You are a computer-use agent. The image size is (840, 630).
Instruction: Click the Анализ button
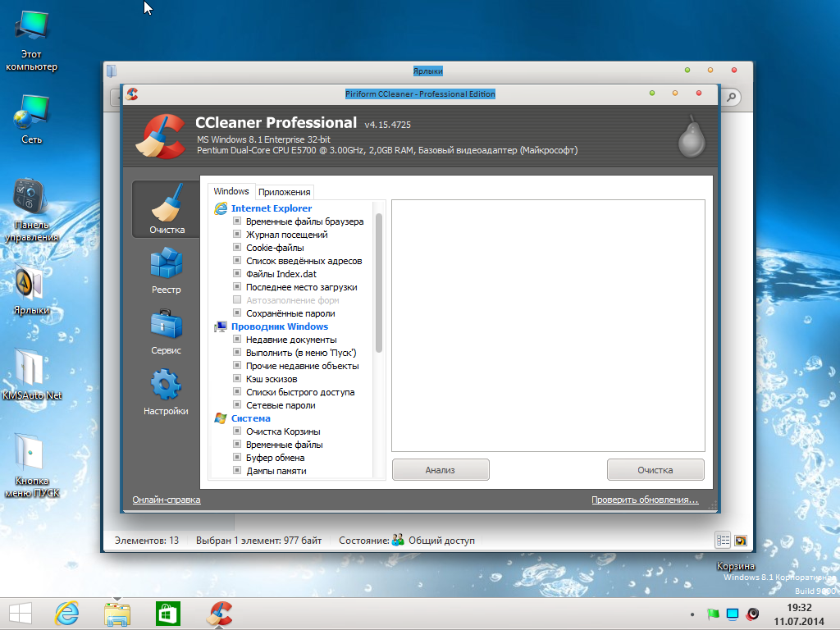click(x=441, y=470)
